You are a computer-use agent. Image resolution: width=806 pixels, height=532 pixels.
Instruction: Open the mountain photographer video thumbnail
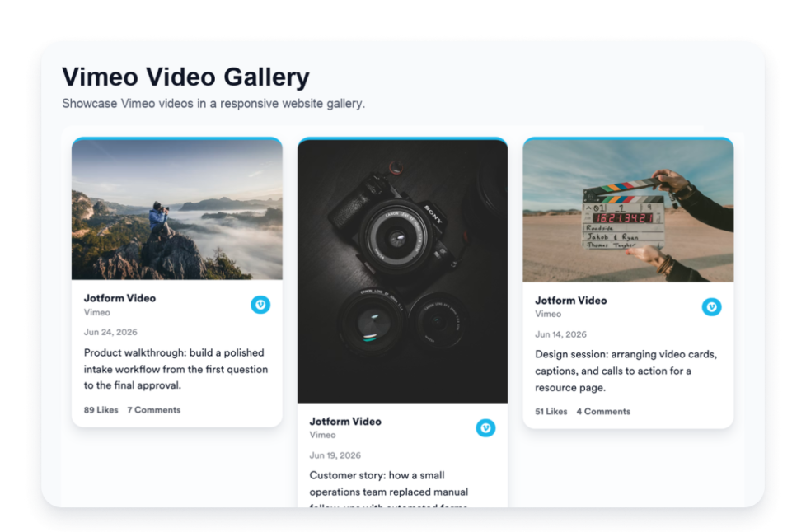point(177,210)
